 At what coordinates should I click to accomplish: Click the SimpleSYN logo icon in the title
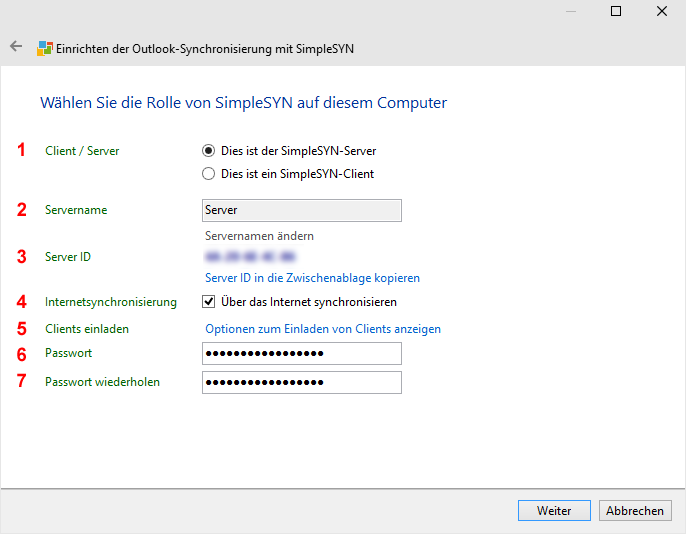(x=45, y=48)
